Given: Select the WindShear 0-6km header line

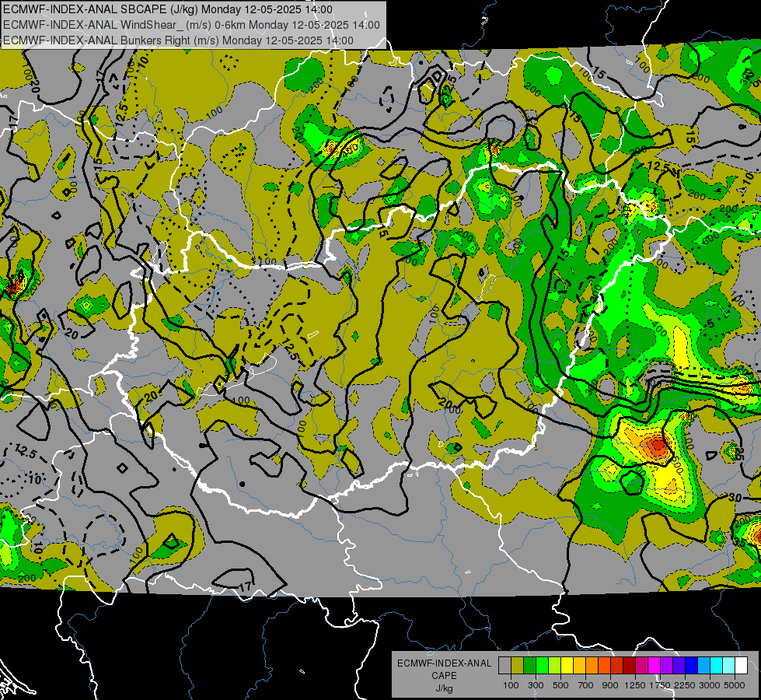Looking at the screenshot, I should pos(191,25).
